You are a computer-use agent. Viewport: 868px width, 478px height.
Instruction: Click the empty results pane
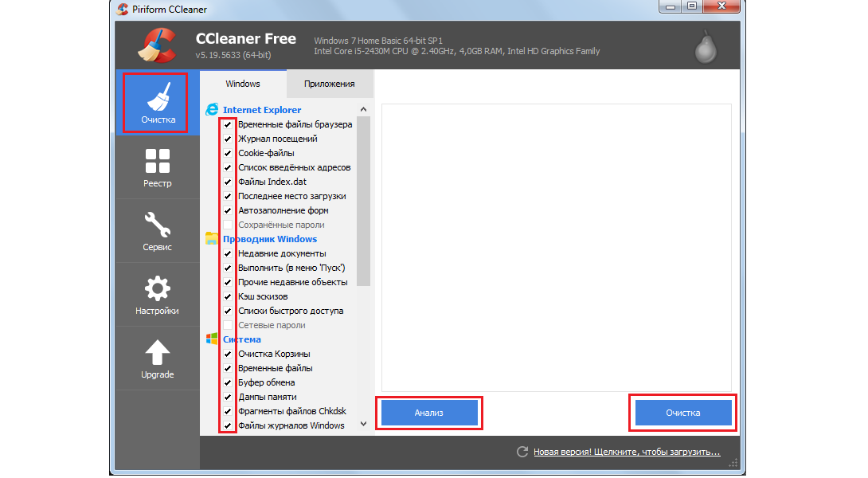point(557,248)
